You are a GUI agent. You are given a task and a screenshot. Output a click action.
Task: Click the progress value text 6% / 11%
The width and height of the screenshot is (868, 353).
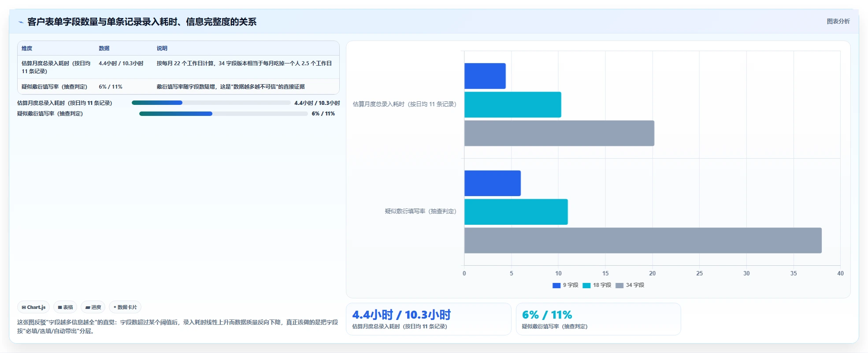pyautogui.click(x=323, y=114)
